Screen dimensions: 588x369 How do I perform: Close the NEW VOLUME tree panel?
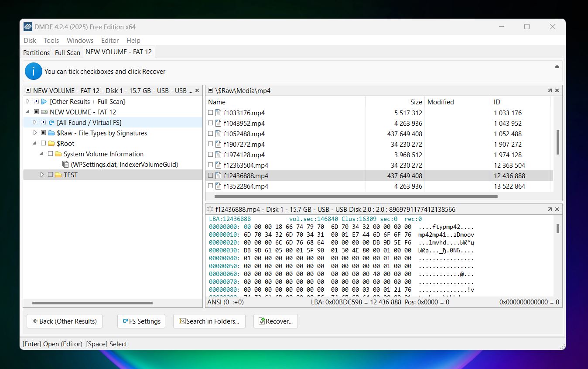pos(197,90)
